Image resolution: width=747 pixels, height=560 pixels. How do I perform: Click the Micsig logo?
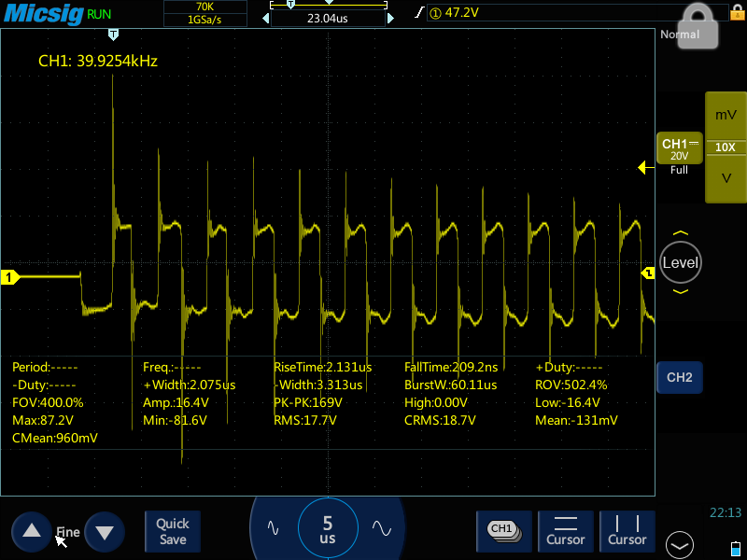(x=43, y=13)
